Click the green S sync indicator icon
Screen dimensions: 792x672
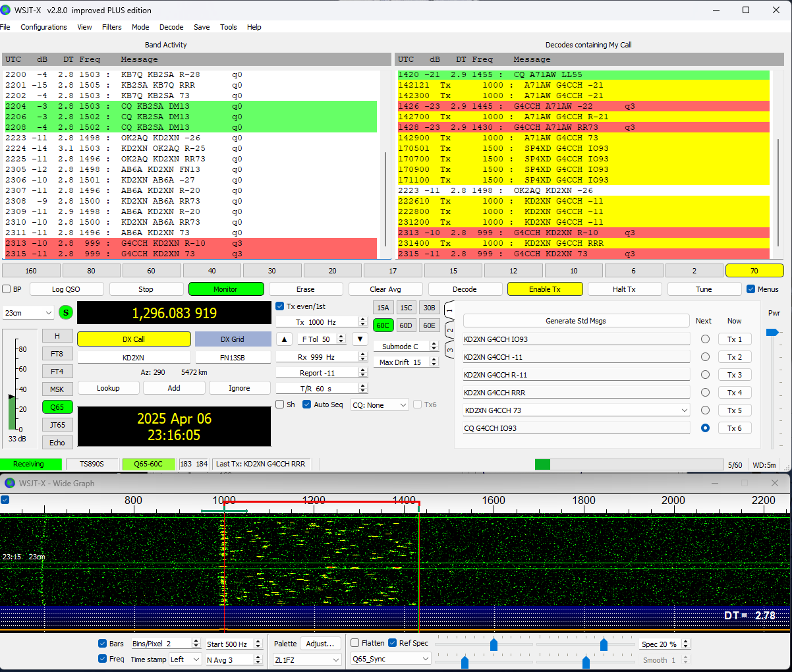[66, 313]
